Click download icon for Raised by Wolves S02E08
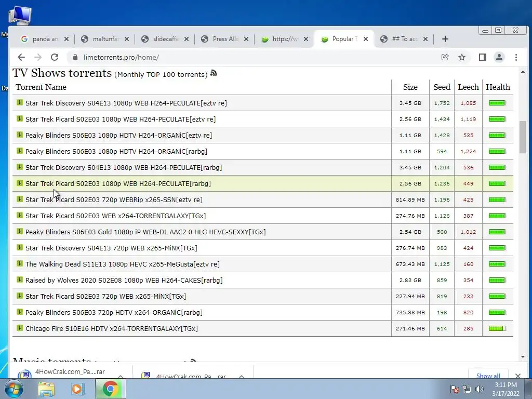This screenshot has height=399, width=532. click(20, 280)
